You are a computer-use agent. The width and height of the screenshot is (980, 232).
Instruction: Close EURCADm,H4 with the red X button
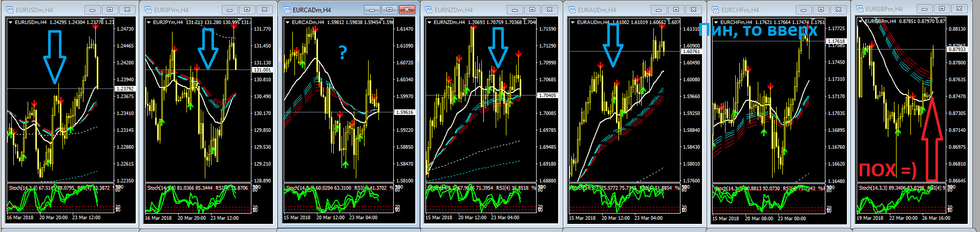pyautogui.click(x=407, y=10)
